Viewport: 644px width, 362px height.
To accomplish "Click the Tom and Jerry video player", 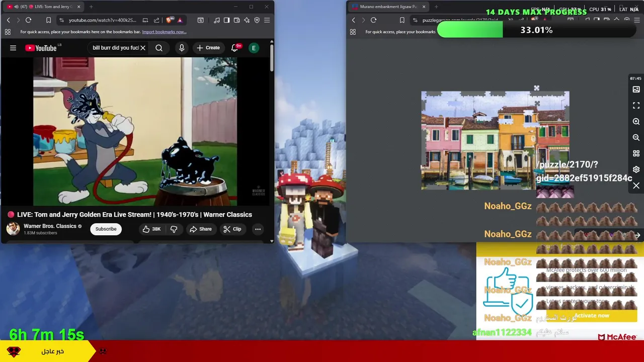I will (135, 132).
